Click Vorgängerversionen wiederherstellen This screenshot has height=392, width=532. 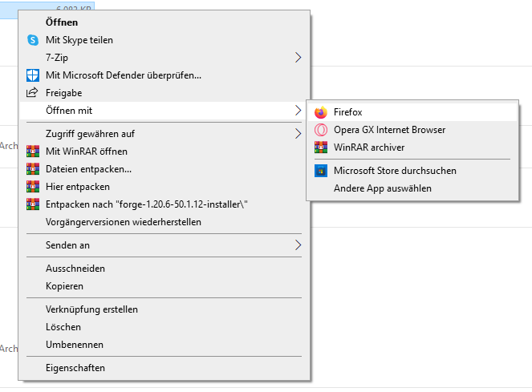[124, 221]
